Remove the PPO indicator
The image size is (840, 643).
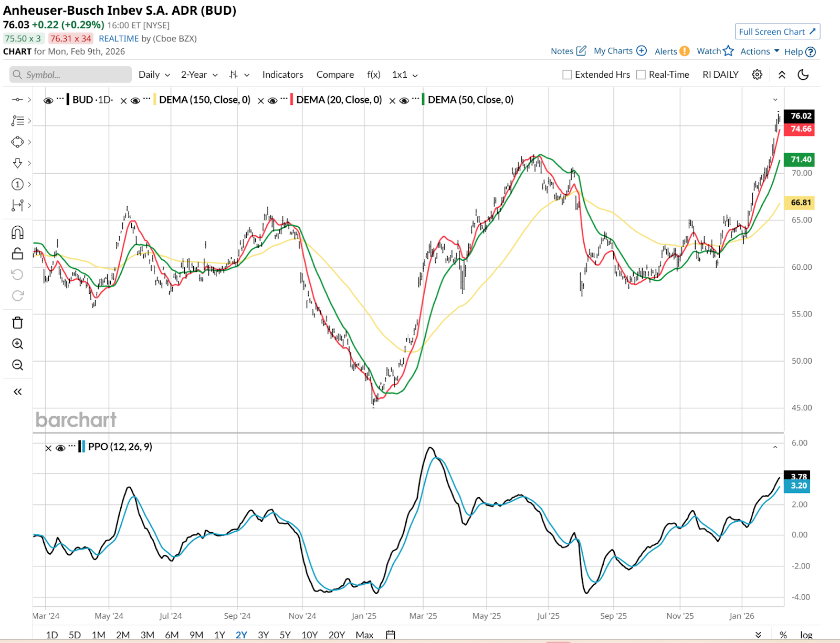(48, 448)
